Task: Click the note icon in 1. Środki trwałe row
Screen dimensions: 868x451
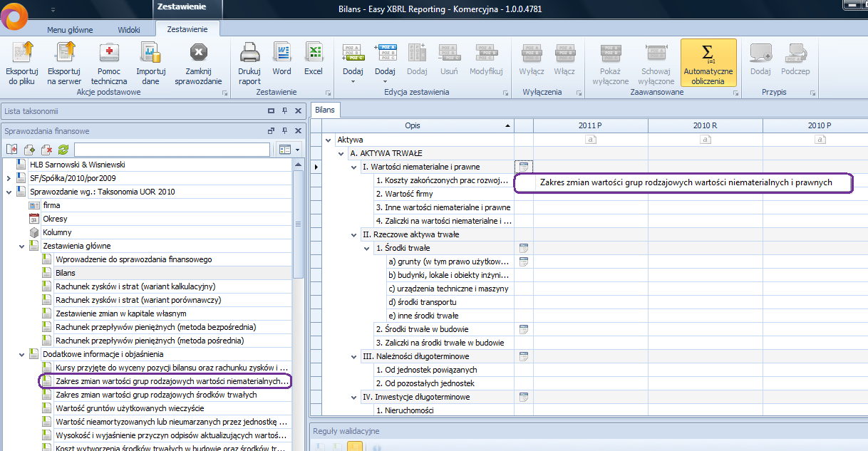Action: pyautogui.click(x=524, y=248)
